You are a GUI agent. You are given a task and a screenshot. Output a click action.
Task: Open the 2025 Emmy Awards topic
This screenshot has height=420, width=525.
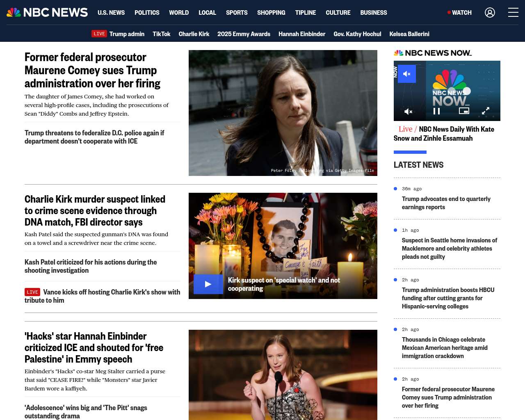(244, 34)
